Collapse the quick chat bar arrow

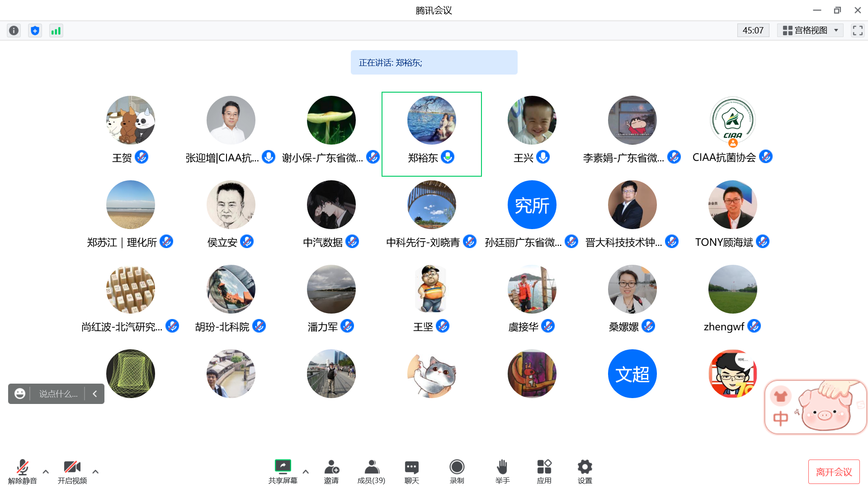[x=95, y=394]
